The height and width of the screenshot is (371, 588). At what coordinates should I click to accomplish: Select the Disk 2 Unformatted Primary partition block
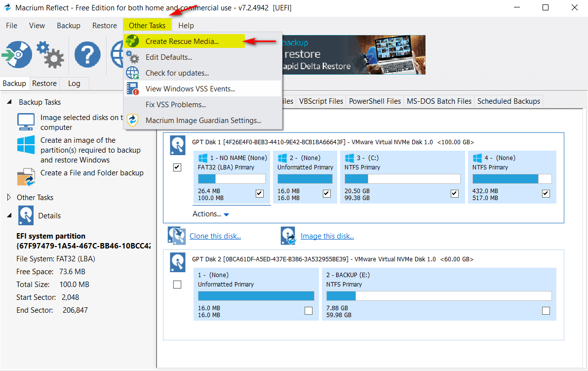click(256, 294)
